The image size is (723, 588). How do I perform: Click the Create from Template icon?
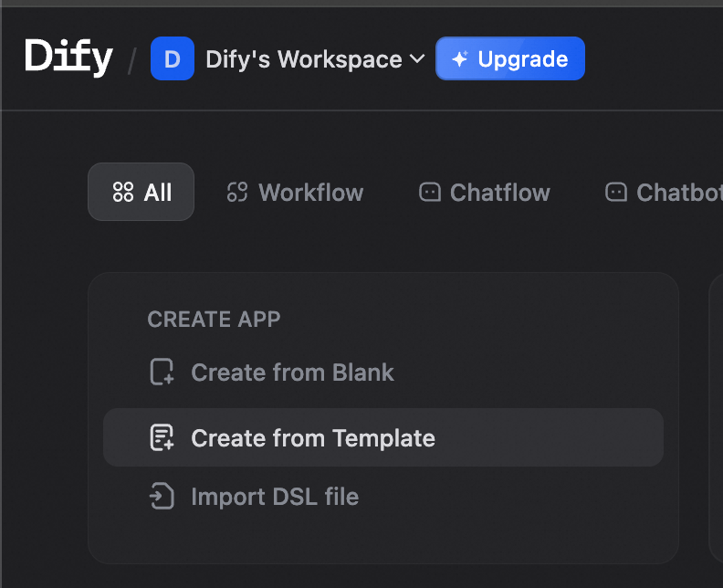(162, 437)
